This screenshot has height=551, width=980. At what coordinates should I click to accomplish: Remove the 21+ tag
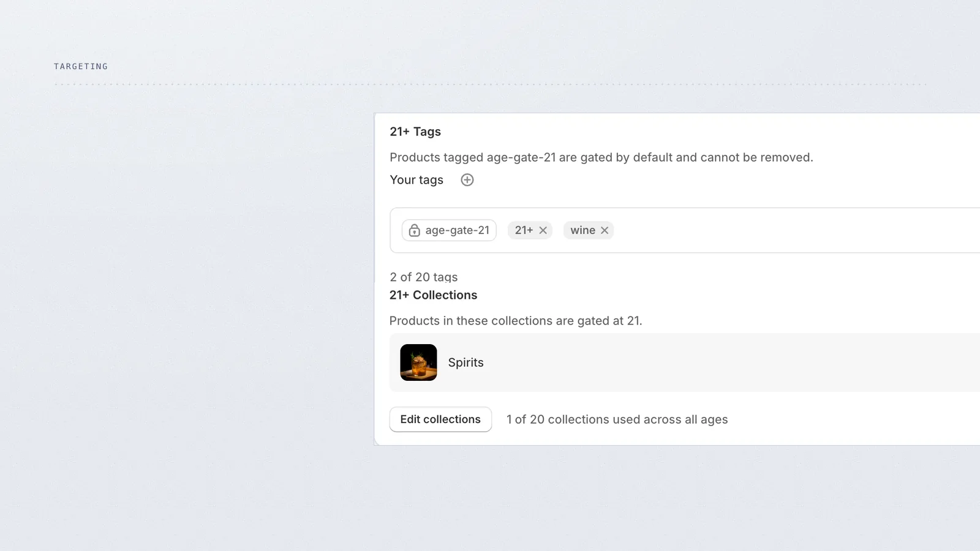(543, 230)
